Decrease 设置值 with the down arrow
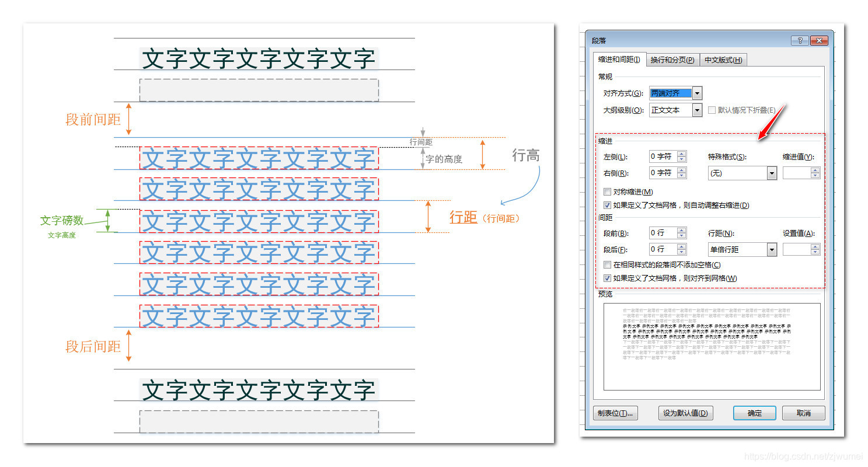 click(815, 252)
